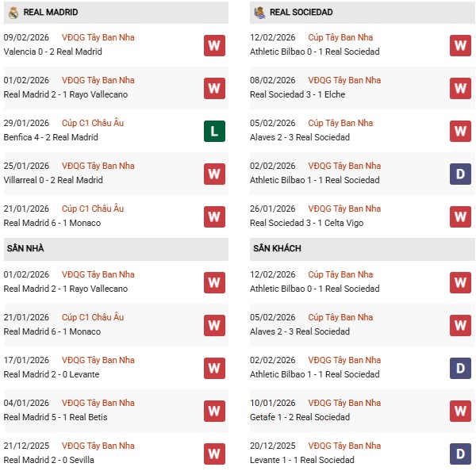The image size is (476, 471).
Task: Click the D badge for Levante 1 - 1 Real Sociedad
Action: [x=460, y=454]
